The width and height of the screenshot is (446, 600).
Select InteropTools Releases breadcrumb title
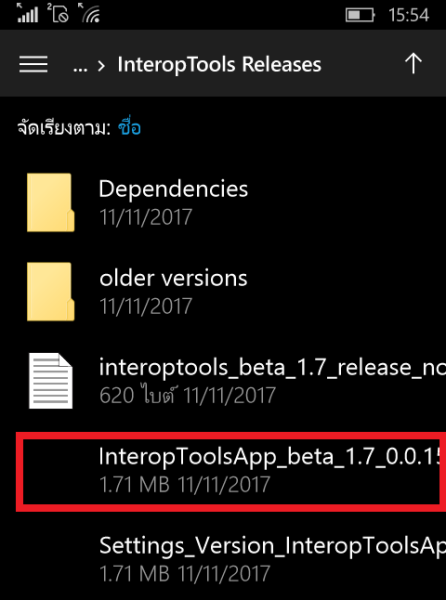click(219, 64)
